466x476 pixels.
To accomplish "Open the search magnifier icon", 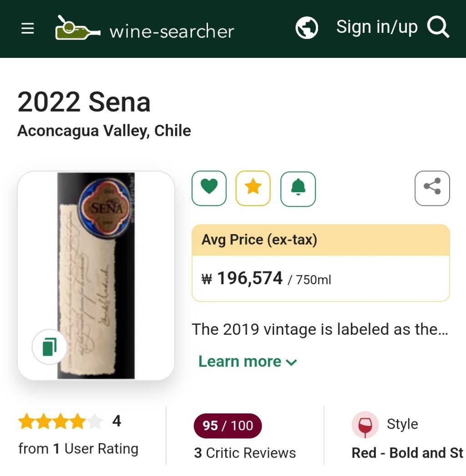I will pyautogui.click(x=438, y=28).
